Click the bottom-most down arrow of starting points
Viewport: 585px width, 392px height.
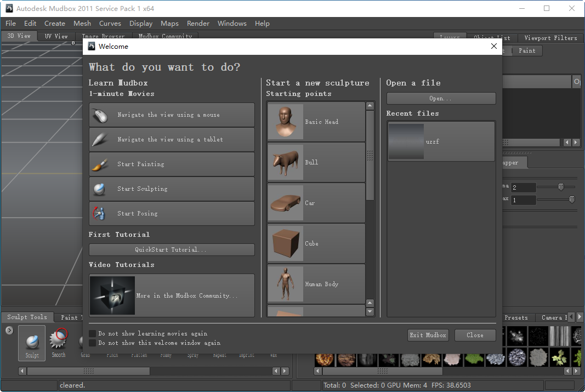370,312
